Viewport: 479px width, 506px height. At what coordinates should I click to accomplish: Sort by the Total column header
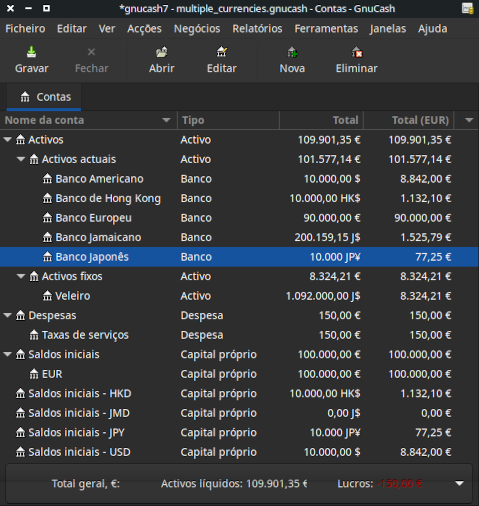321,120
